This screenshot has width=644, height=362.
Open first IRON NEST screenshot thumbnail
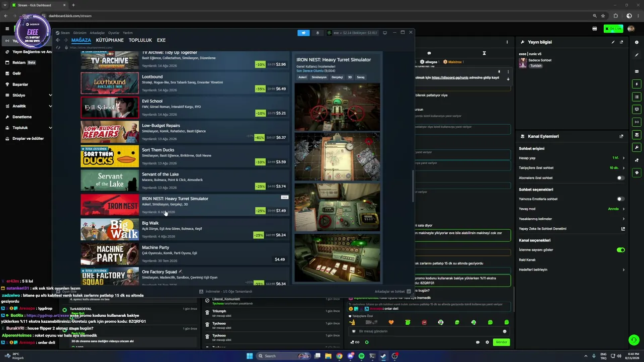(337, 107)
